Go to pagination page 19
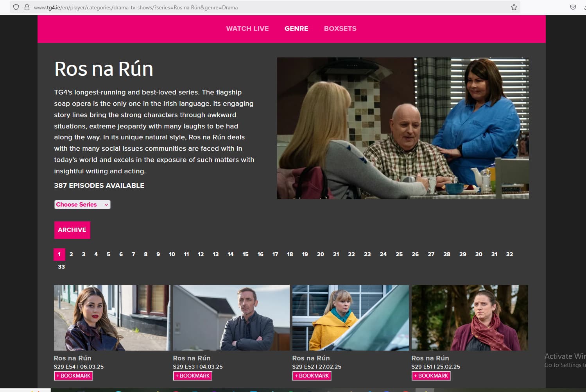 pyautogui.click(x=305, y=254)
